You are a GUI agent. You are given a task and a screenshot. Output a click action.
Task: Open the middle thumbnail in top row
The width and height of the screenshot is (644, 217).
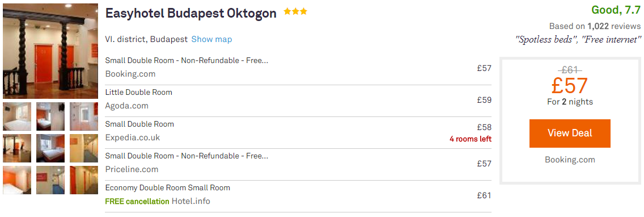click(x=50, y=116)
